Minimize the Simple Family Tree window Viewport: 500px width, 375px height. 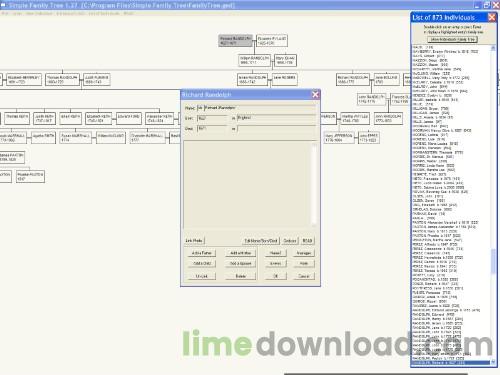478,5
